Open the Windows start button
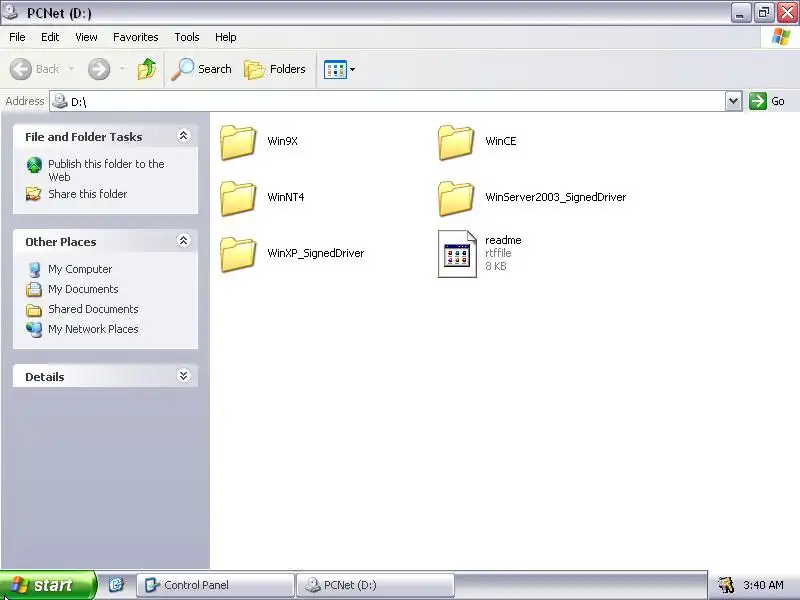Screen dimensions: 800x600 [47, 585]
